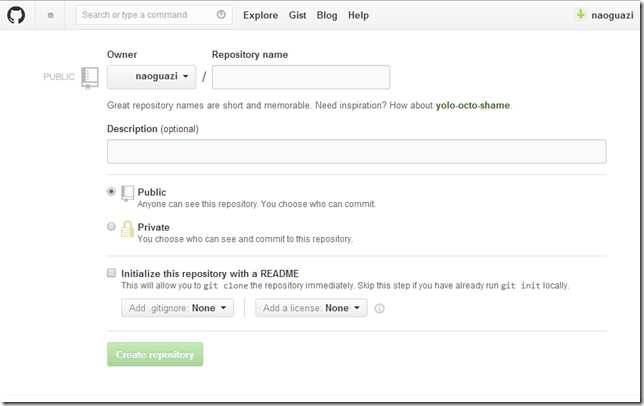
Task: Click the search bar help icon
Action: 221,15
